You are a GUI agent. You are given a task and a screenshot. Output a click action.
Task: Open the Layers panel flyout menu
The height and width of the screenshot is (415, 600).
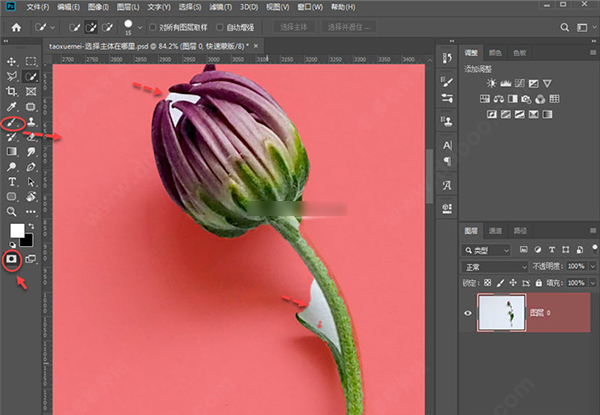(x=593, y=230)
